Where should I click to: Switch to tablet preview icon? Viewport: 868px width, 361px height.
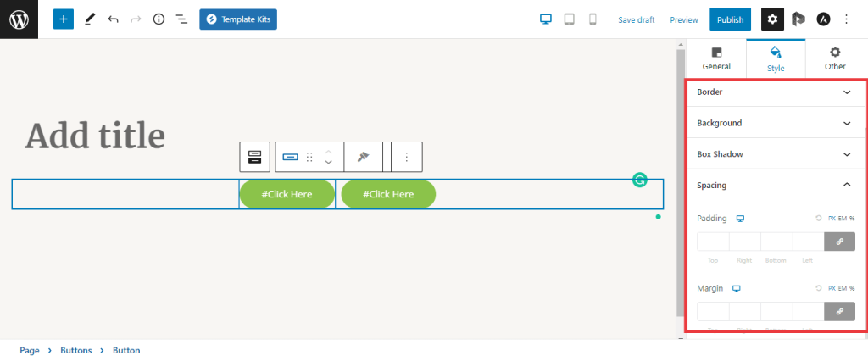tap(570, 19)
